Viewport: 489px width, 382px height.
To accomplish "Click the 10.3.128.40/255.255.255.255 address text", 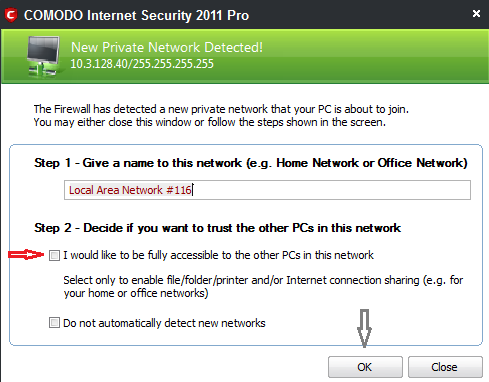I will point(142,64).
